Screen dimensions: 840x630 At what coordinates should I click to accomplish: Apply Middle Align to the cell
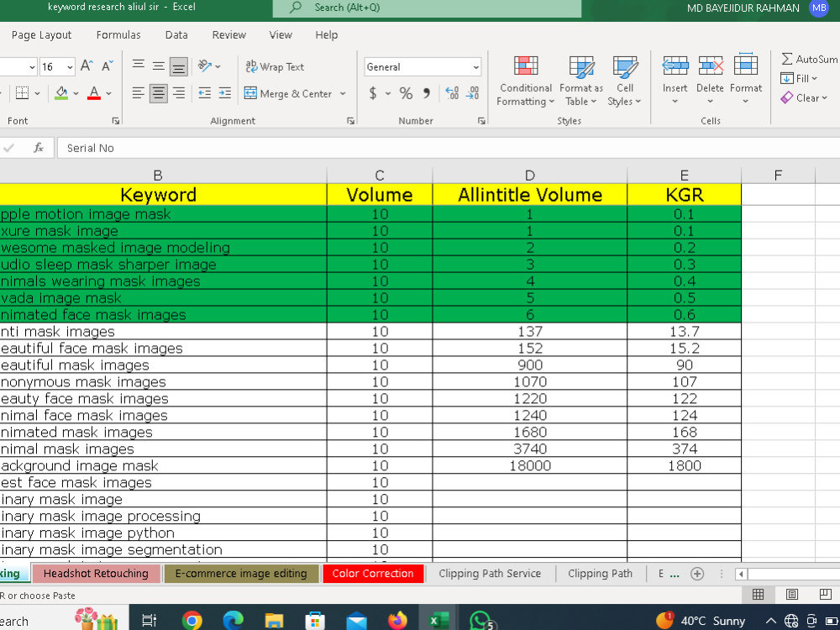point(158,66)
